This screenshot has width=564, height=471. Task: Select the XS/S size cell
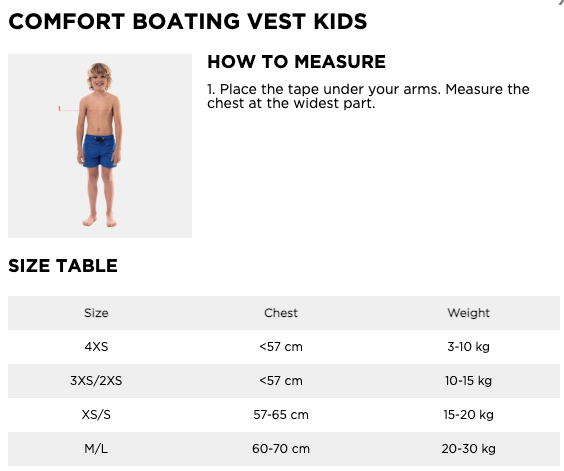96,415
